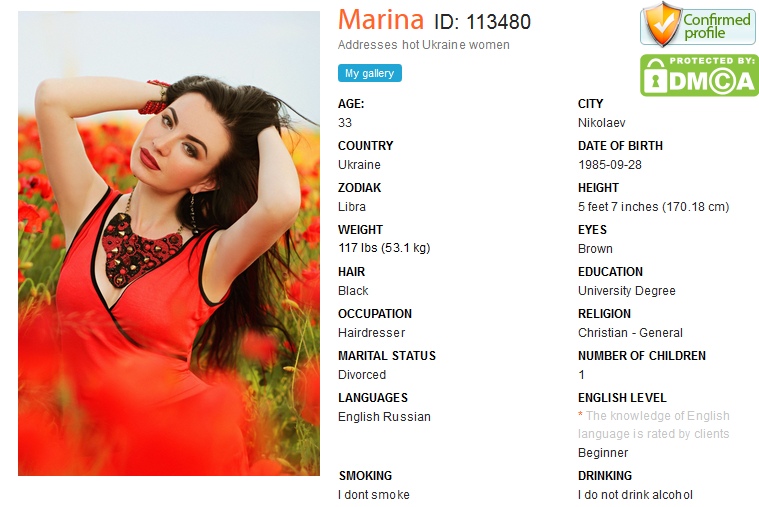The height and width of the screenshot is (507, 759).
Task: Click the zodiac value Libra
Action: pos(352,207)
